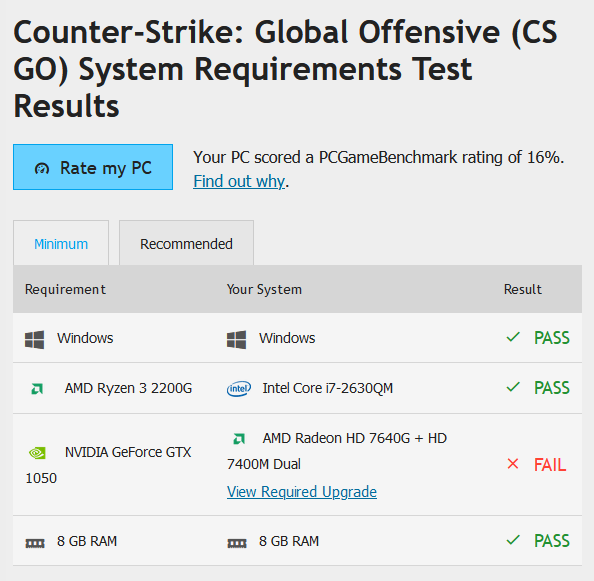Click NVIDIA logo beside GeForce GTX 1050
The image size is (594, 581).
click(38, 453)
